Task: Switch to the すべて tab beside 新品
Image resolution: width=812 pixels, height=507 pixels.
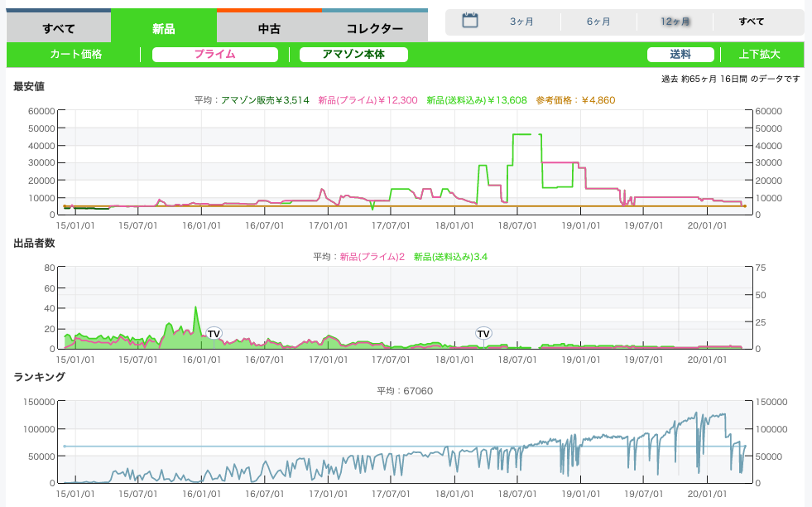Action: (x=59, y=28)
